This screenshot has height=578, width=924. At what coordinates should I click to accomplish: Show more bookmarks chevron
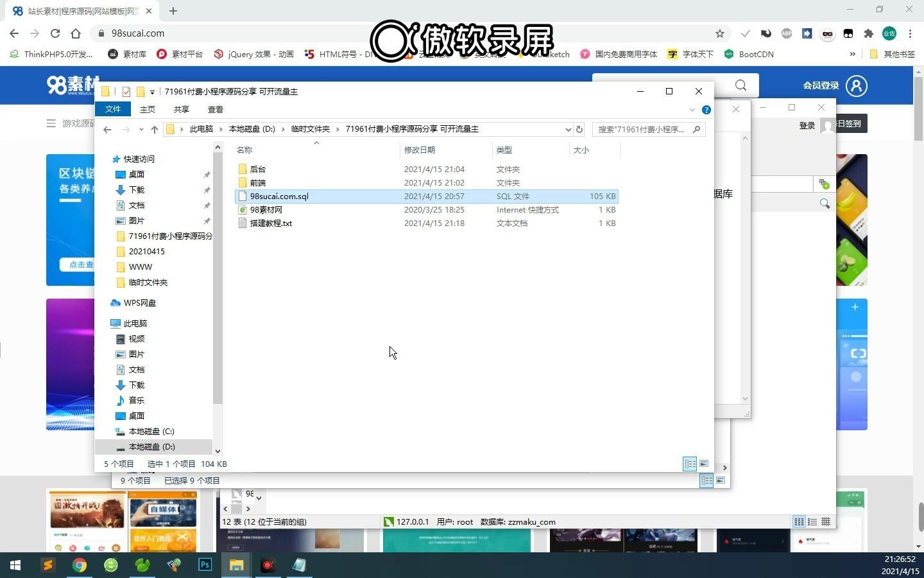[x=852, y=54]
